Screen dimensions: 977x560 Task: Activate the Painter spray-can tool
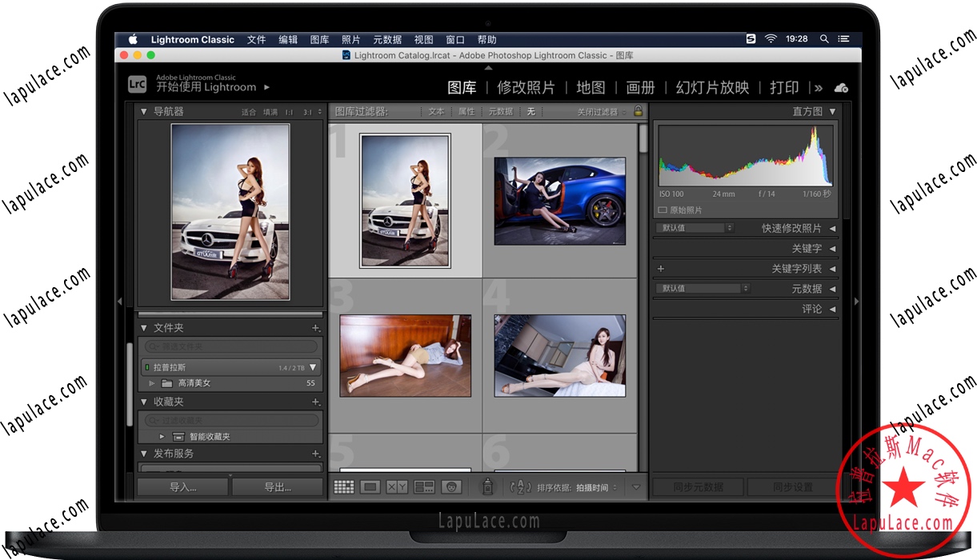[486, 486]
